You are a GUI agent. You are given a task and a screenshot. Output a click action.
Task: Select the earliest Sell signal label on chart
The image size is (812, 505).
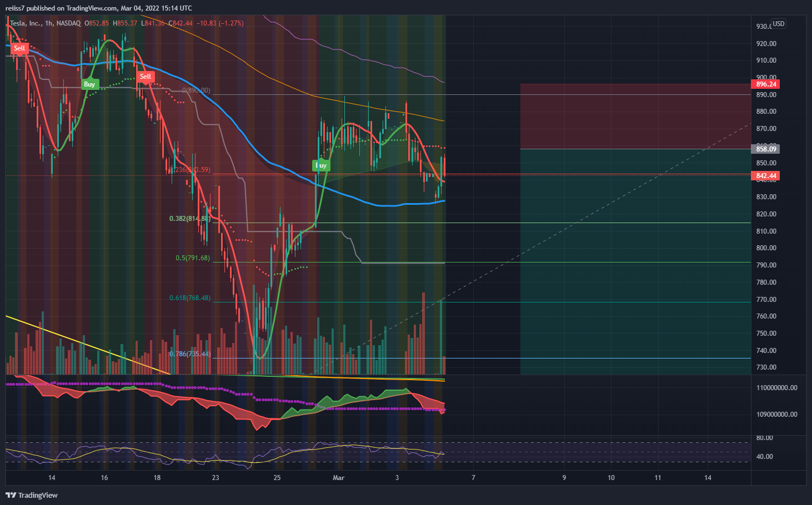[x=19, y=48]
